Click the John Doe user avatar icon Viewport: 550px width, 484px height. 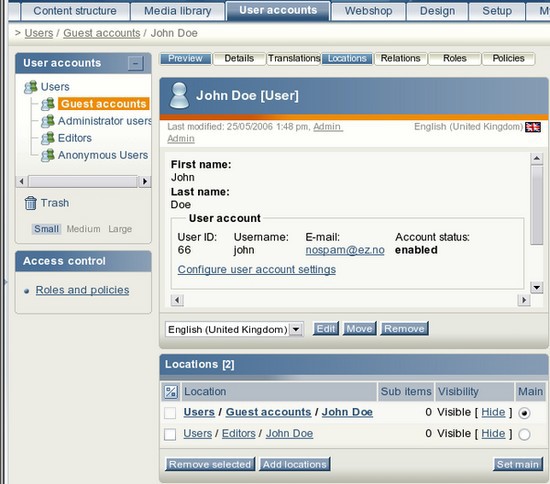coord(179,95)
